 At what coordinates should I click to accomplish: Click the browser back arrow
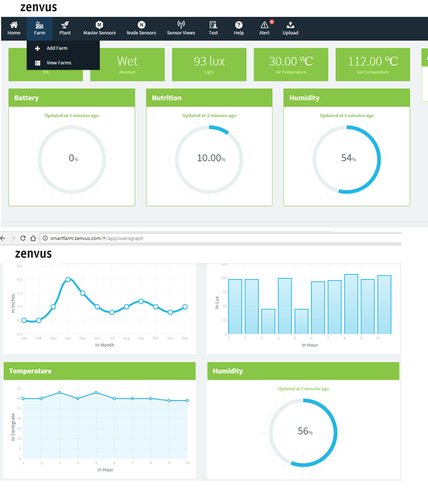(3, 238)
